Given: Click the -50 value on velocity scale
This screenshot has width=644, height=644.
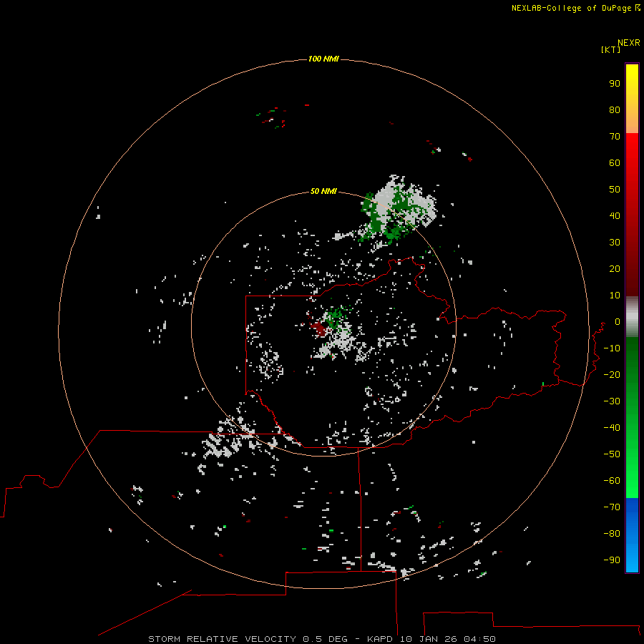Looking at the screenshot, I should coord(612,454).
